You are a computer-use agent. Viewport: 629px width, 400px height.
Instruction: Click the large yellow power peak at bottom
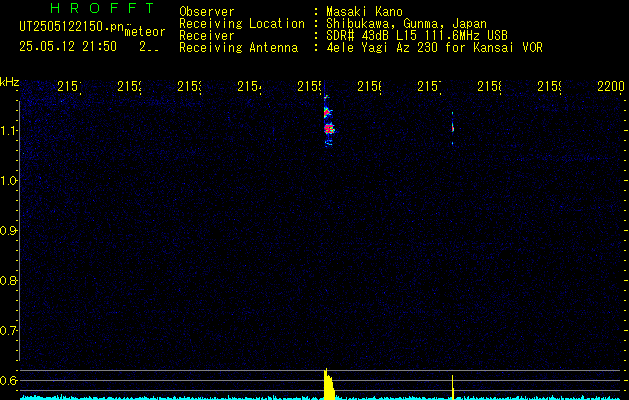click(x=329, y=384)
